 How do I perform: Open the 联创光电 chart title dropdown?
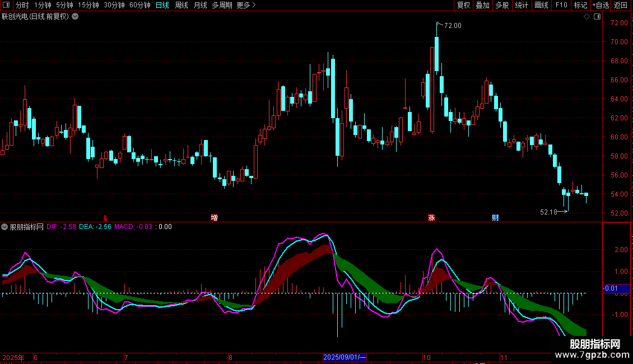[75, 17]
